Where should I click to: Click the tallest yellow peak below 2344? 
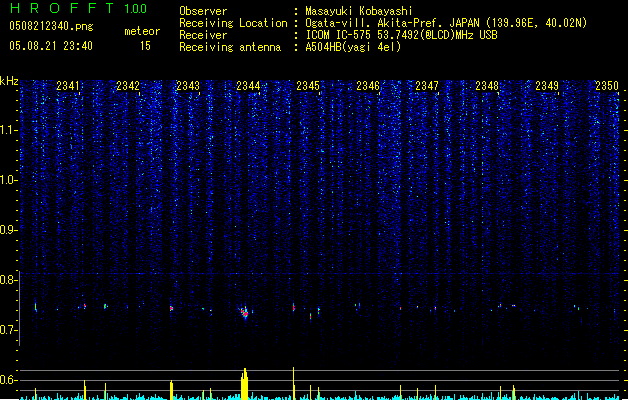pos(244,384)
